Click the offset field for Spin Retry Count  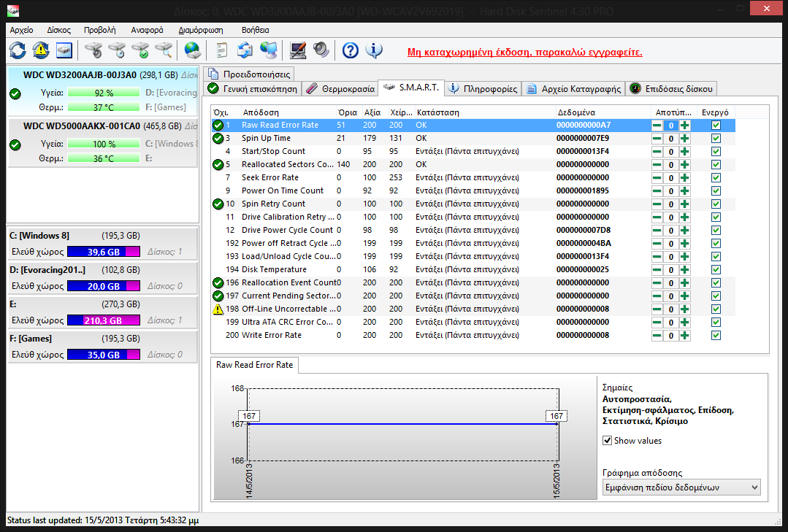click(x=671, y=204)
